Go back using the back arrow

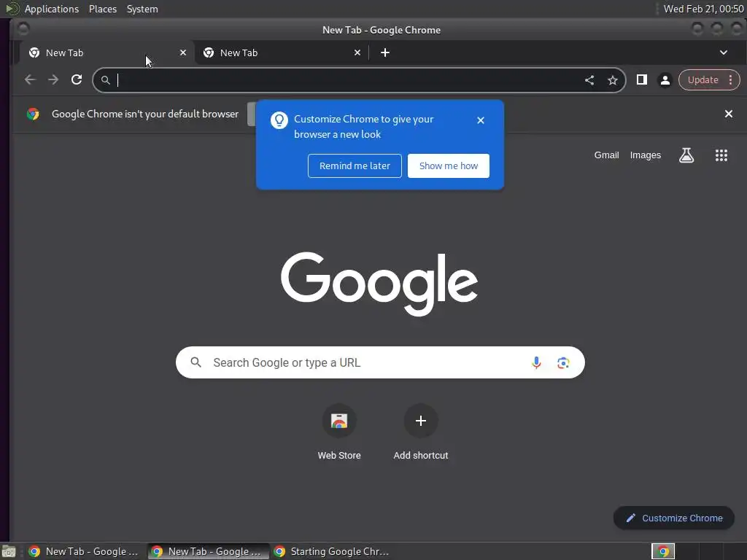coord(30,80)
